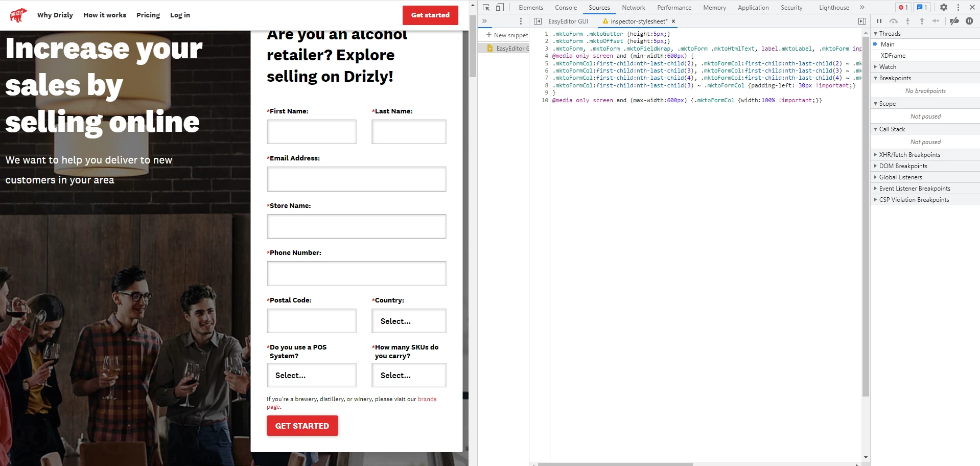980x466 pixels.
Task: Open DevTools customize three-dot menu
Action: (958, 7)
